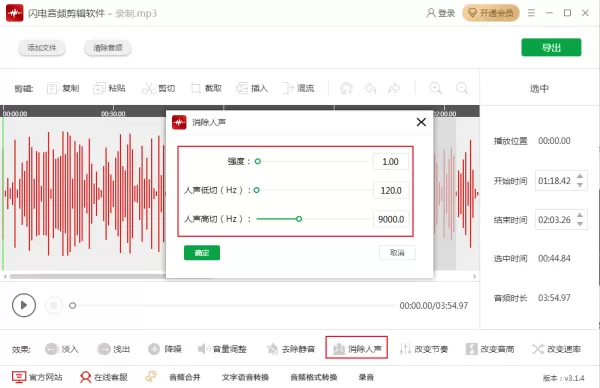Open 音量调整 volume adjustment
Screen dimensions: 600x388
222,349
